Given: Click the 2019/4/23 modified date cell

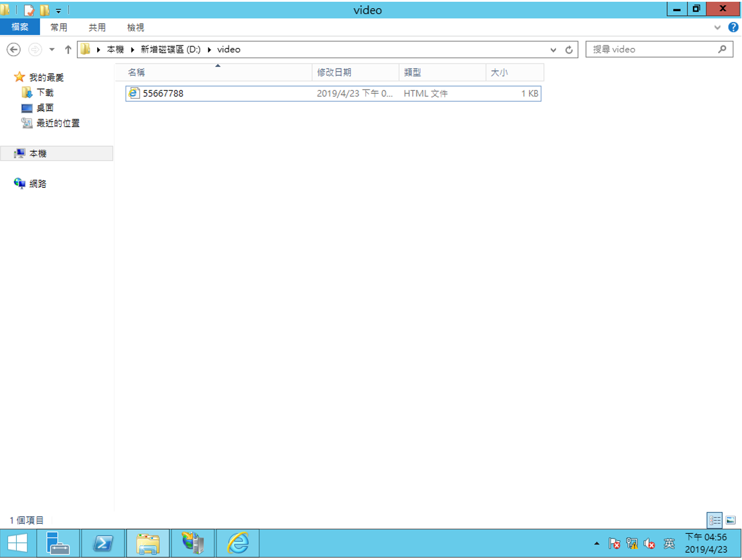Looking at the screenshot, I should pos(354,93).
